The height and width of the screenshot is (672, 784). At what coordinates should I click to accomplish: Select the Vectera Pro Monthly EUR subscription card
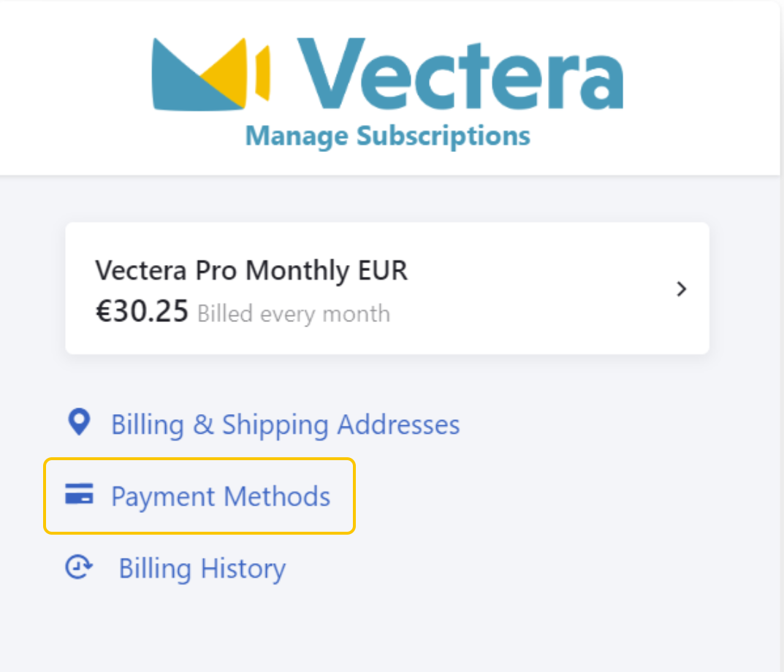387,289
